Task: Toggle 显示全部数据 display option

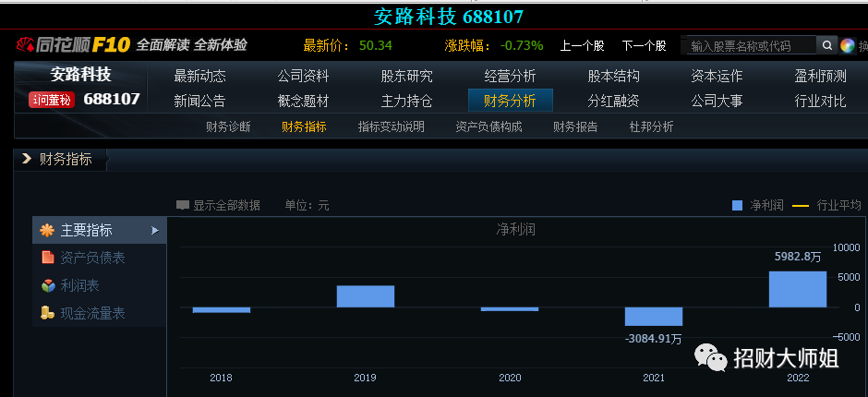Action: click(218, 205)
